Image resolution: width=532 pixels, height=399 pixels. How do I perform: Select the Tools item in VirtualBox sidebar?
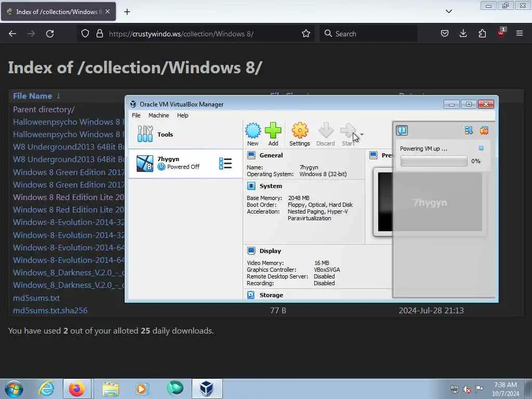click(185, 135)
